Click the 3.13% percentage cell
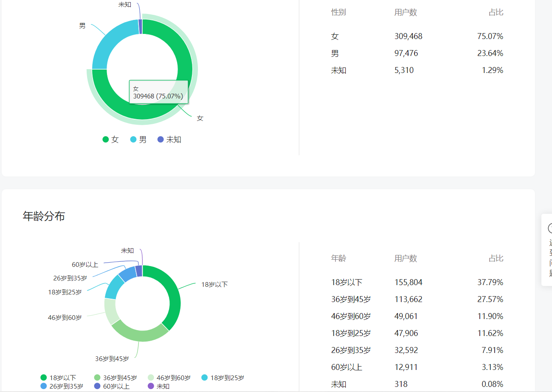The width and height of the screenshot is (552, 392). (493, 367)
